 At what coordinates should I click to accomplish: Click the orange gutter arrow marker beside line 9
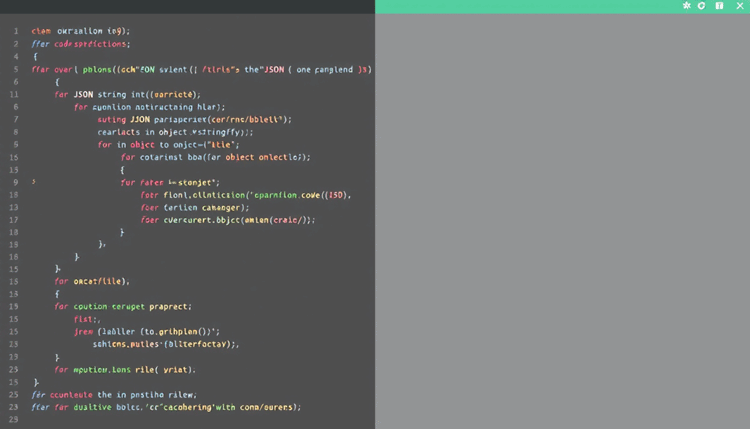[35, 183]
